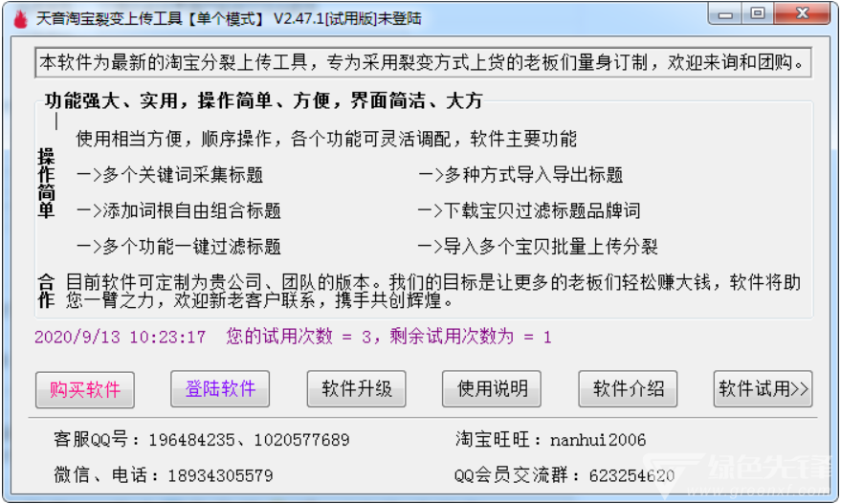Click the top announcement text box
841x504 pixels.
[423, 63]
